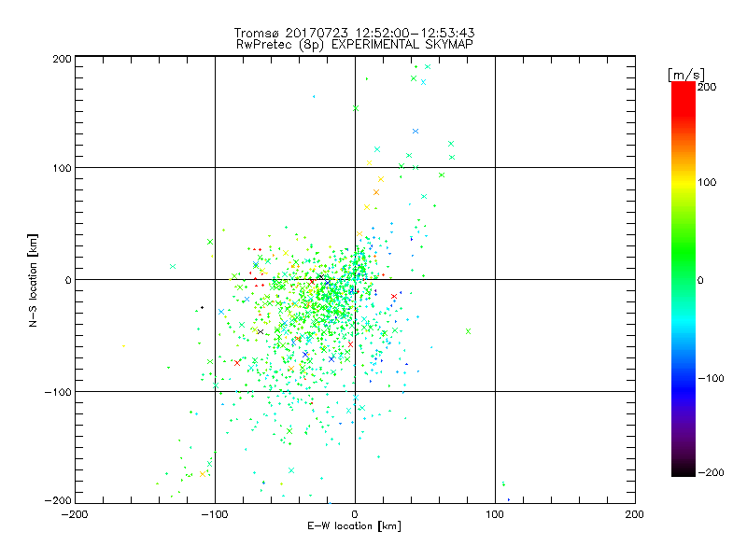
Task: Select the "E-W location [km]" axis label
Action: coord(354,525)
